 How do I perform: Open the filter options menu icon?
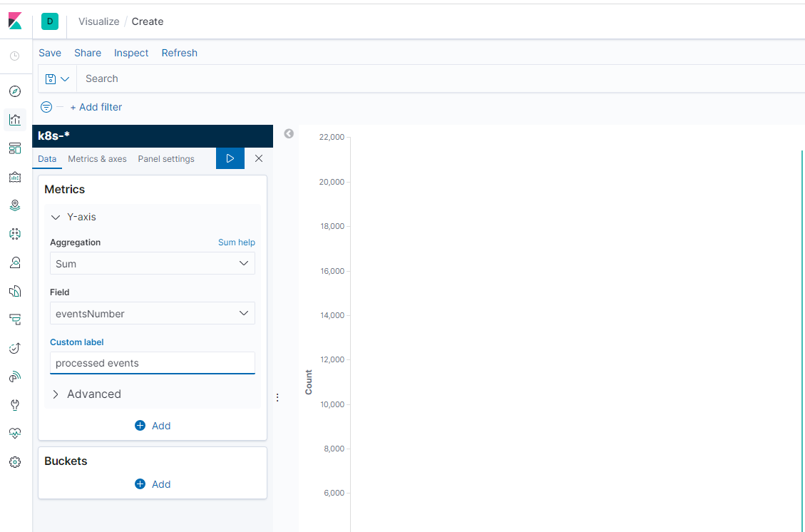(x=46, y=107)
